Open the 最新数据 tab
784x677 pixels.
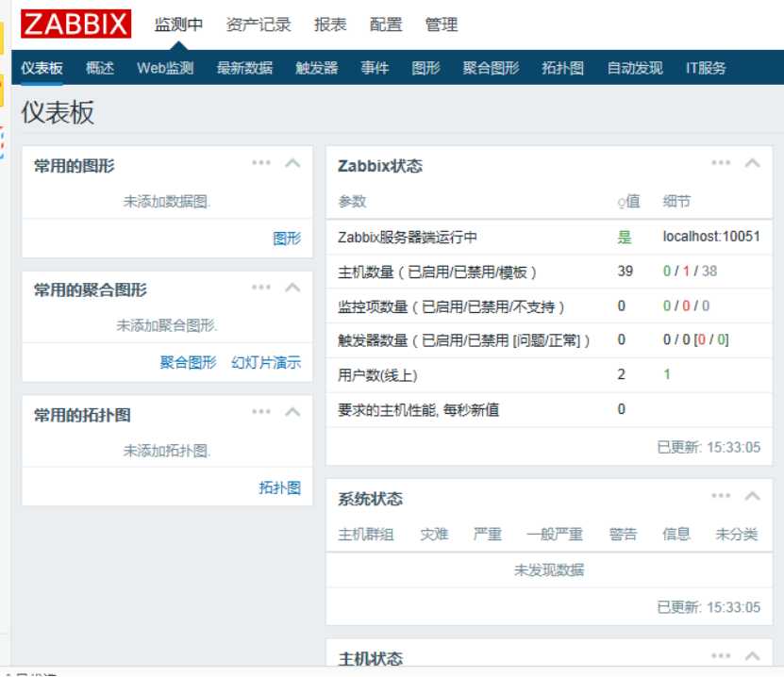[x=245, y=68]
